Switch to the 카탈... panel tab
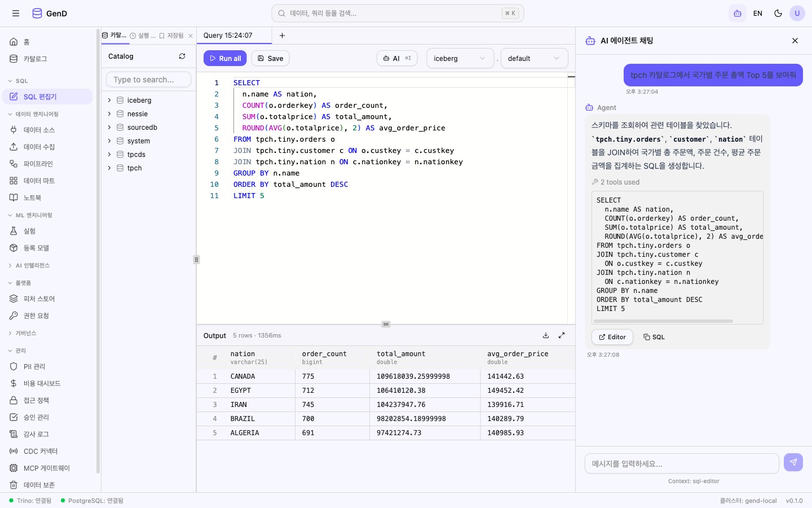Viewport: 812px width, 508px height. pos(114,36)
